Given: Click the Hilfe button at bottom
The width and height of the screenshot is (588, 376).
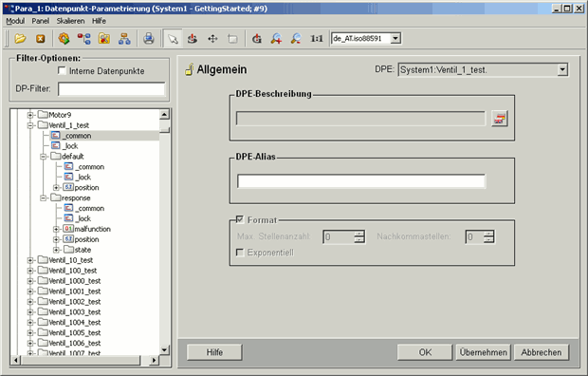Looking at the screenshot, I should coord(214,352).
